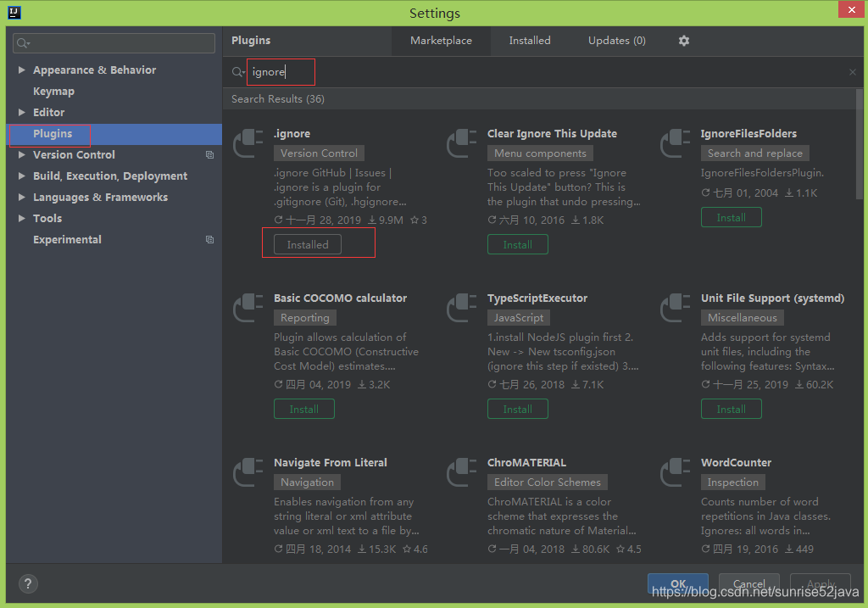
Task: Expand Appearance & Behavior section
Action: tap(21, 70)
